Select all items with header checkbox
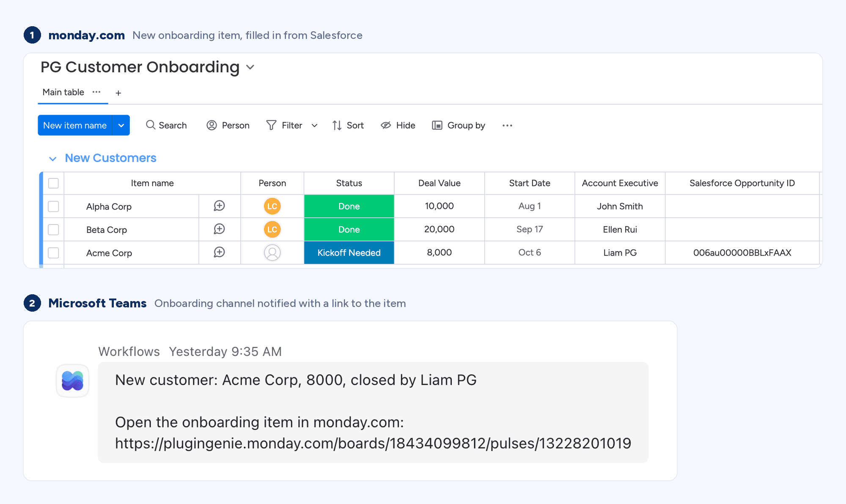 (53, 183)
